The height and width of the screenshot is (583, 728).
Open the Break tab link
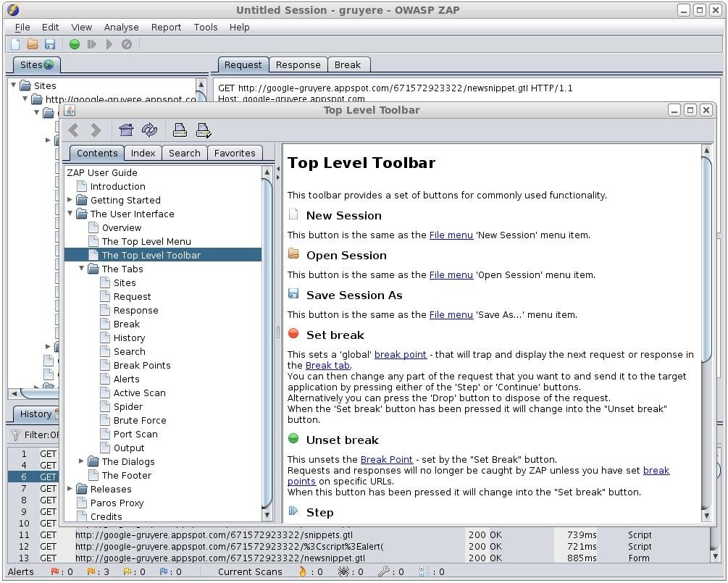coord(327,365)
